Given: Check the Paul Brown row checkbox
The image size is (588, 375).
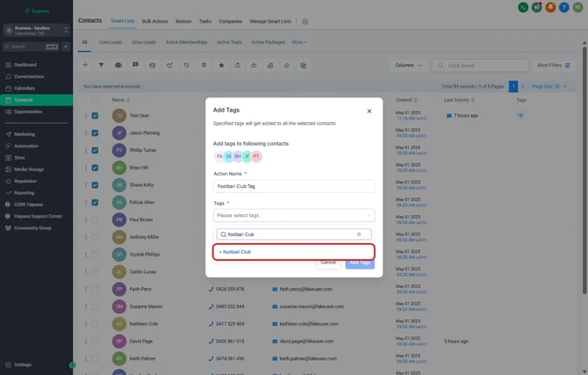Looking at the screenshot, I should [96, 220].
